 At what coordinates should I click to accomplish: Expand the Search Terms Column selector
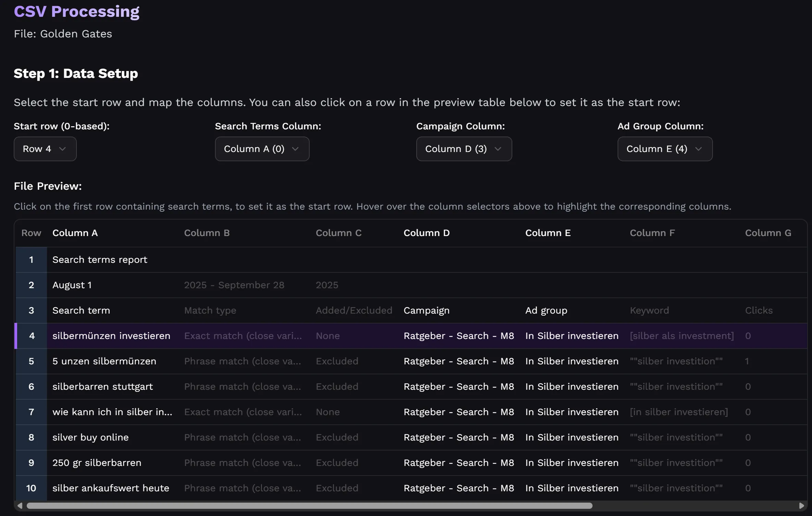click(262, 149)
